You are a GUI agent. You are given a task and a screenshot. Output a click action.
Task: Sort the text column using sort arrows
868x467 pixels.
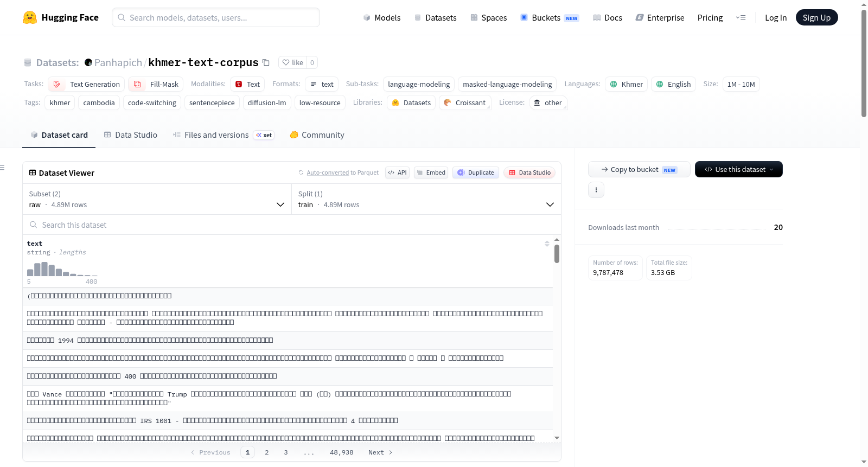tap(547, 244)
